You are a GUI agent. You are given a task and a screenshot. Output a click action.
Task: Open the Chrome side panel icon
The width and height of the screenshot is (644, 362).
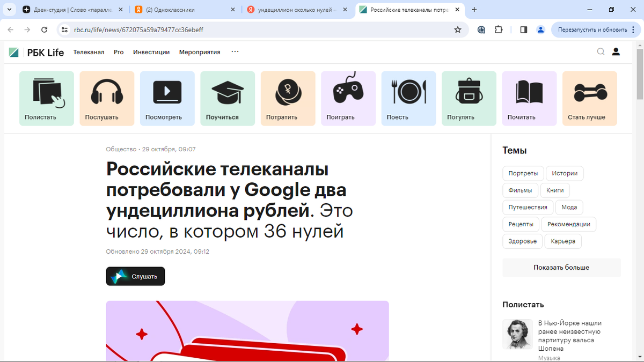(x=524, y=29)
